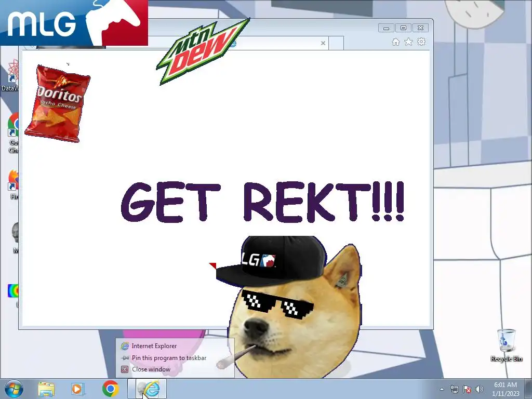
Task: Open the Windows Start menu
Action: (14, 389)
